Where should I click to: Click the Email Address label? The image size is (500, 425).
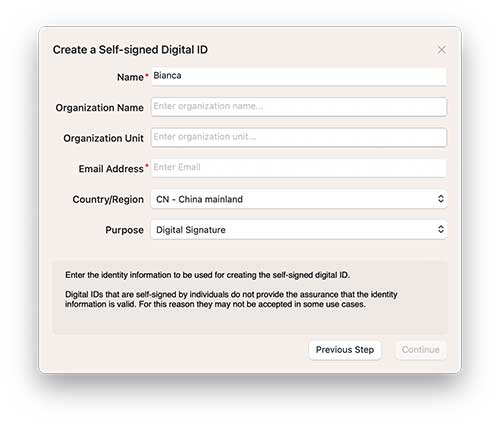[111, 169]
